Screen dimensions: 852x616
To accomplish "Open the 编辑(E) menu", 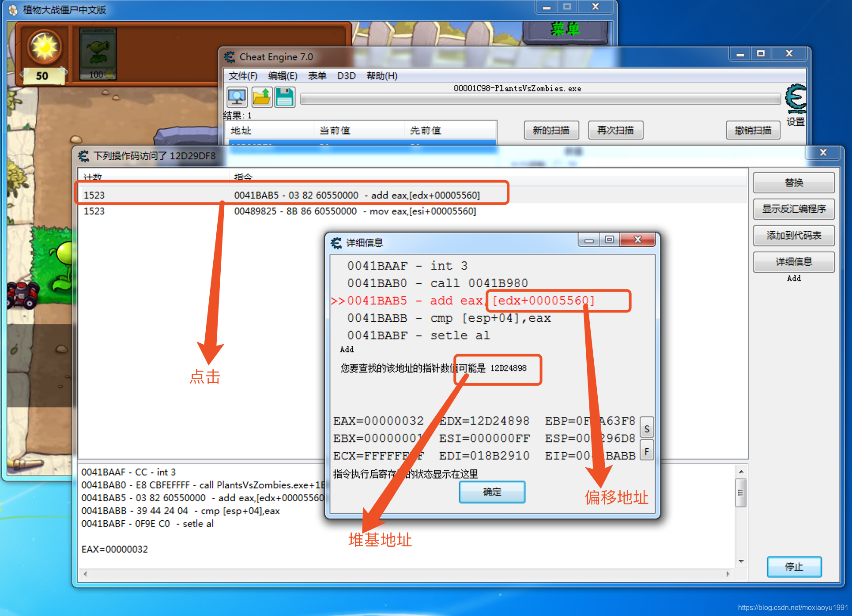I will pos(283,76).
